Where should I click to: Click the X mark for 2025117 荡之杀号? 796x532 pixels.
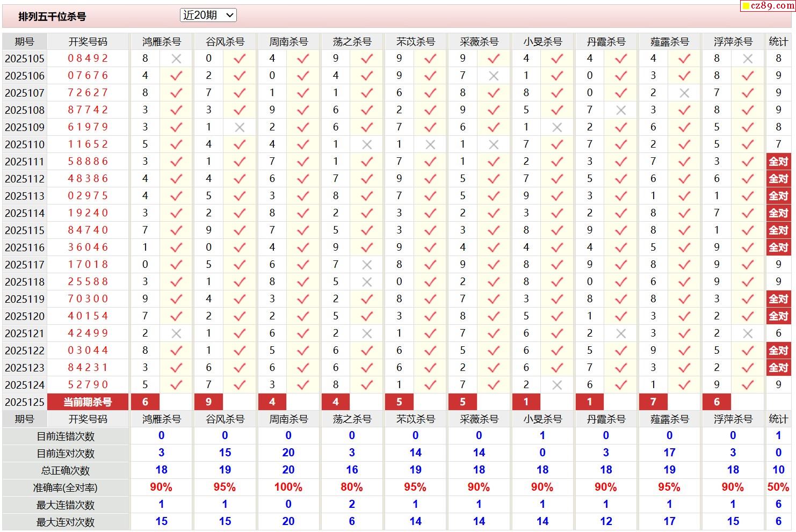pyautogui.click(x=367, y=265)
